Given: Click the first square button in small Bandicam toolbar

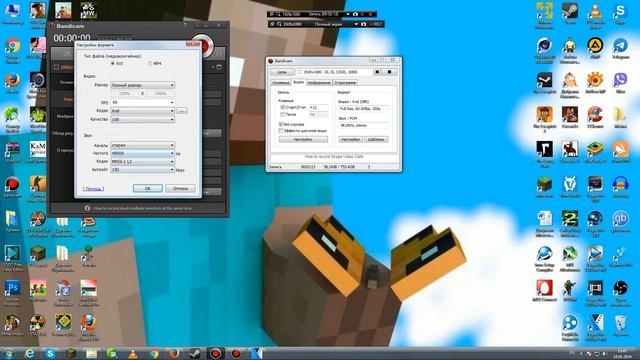Looking at the screenshot, I should (x=377, y=72).
